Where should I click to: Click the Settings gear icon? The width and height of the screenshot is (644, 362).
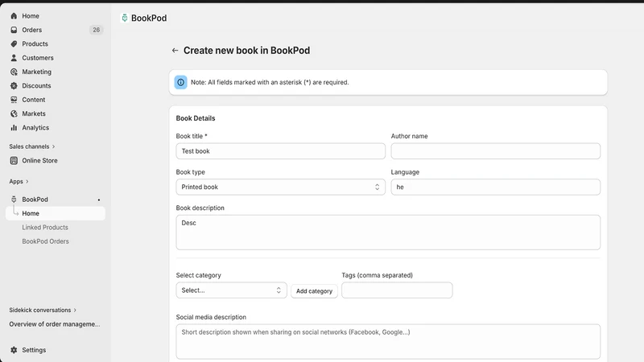click(14, 350)
